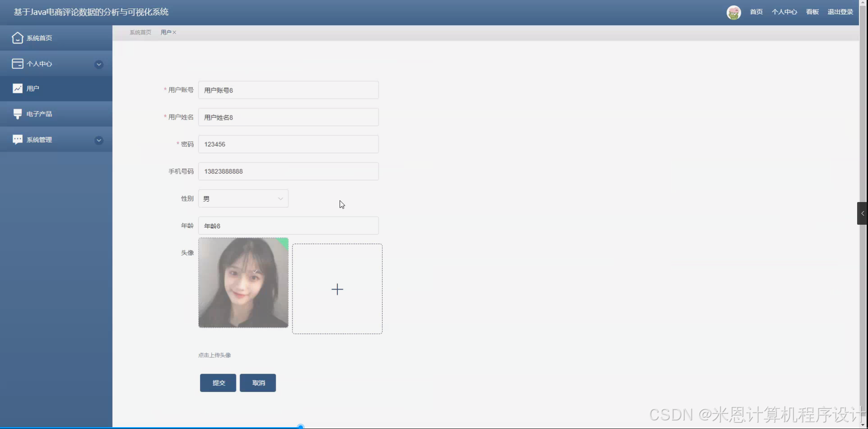Click the video progress handle at bottom
The image size is (868, 429).
pos(301,427)
